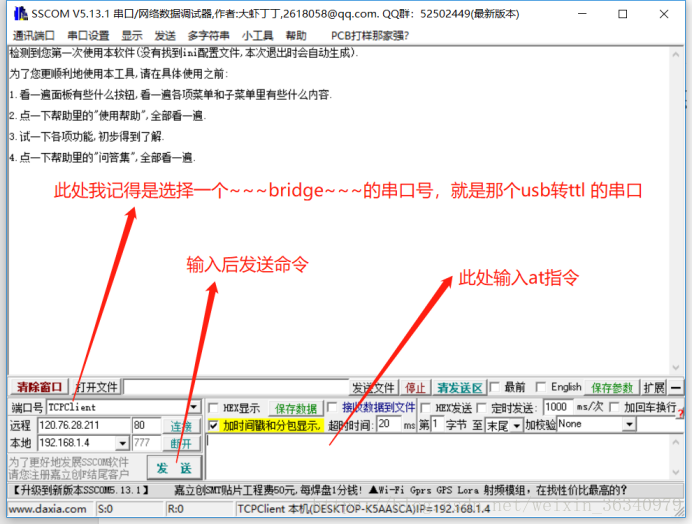Click the send text input area
693x525 pixels.
(x=438, y=457)
